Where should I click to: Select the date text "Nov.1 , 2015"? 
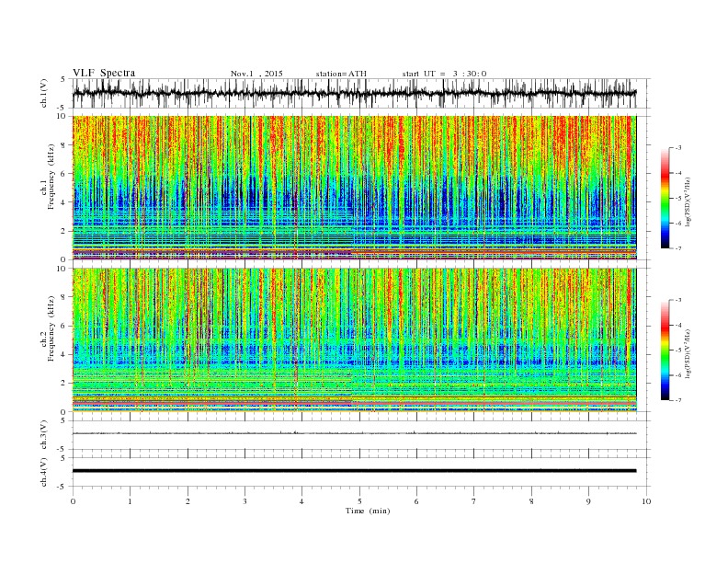pos(256,74)
